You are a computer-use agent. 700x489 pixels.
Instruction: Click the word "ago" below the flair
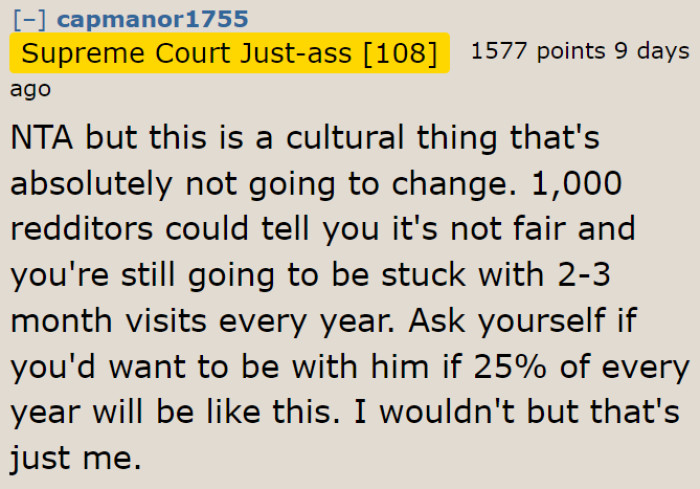pyautogui.click(x=30, y=89)
